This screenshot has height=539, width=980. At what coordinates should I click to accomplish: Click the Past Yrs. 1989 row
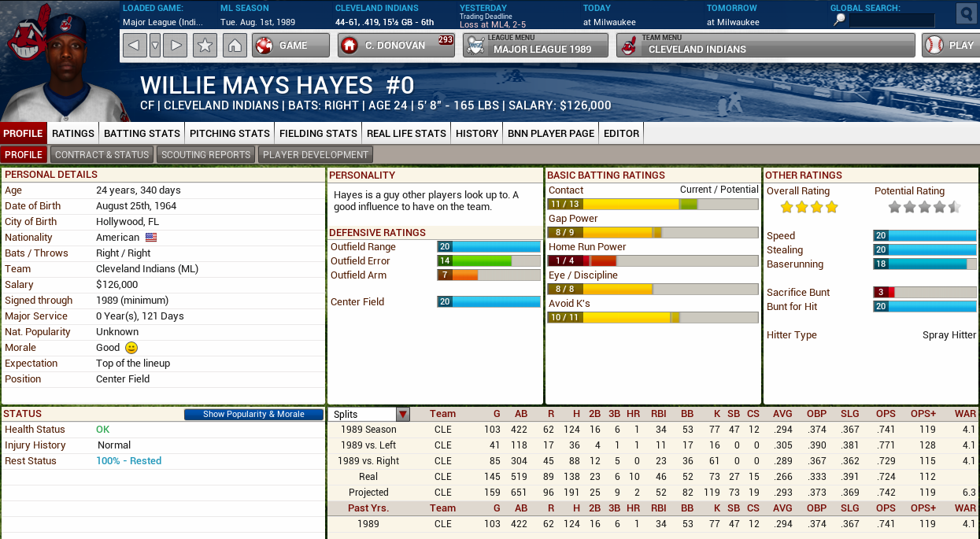pos(653,524)
